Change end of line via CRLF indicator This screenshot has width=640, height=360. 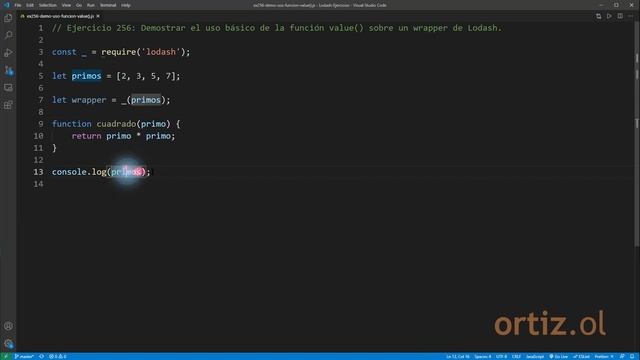pyautogui.click(x=516, y=356)
